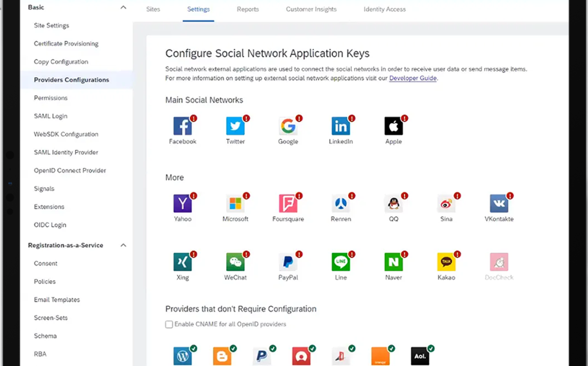The height and width of the screenshot is (366, 588).
Task: Collapse the Registration-as-a-Service section
Action: click(x=123, y=245)
